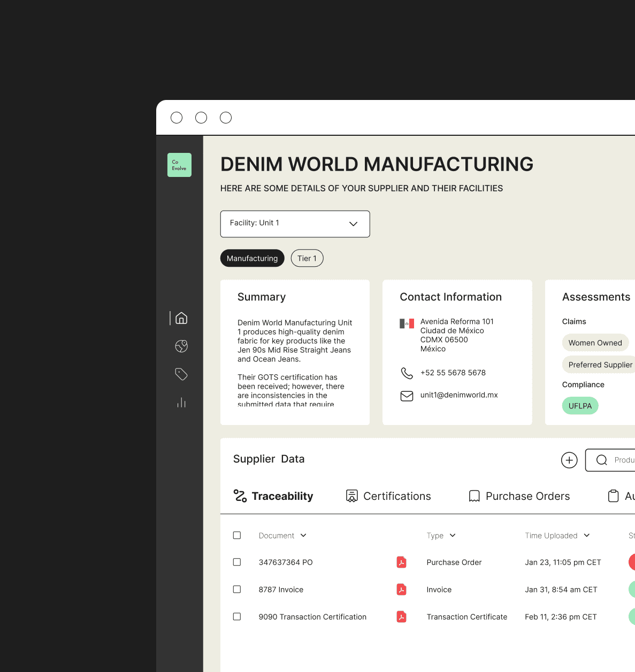The image size is (635, 672).
Task: Click the UFLPA compliance chip
Action: pos(580,406)
